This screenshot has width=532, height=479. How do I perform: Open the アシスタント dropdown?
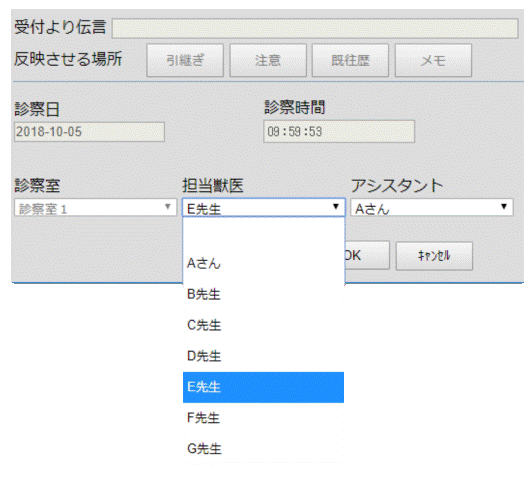432,207
